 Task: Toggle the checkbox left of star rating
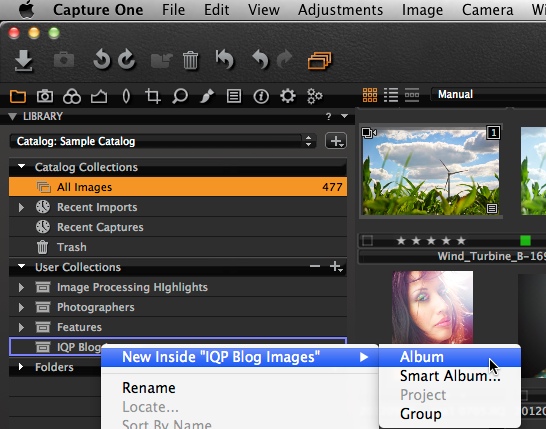(x=367, y=241)
